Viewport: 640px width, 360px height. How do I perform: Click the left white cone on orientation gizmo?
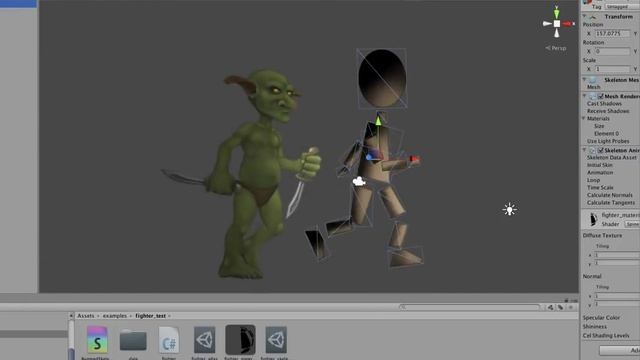[x=547, y=24]
